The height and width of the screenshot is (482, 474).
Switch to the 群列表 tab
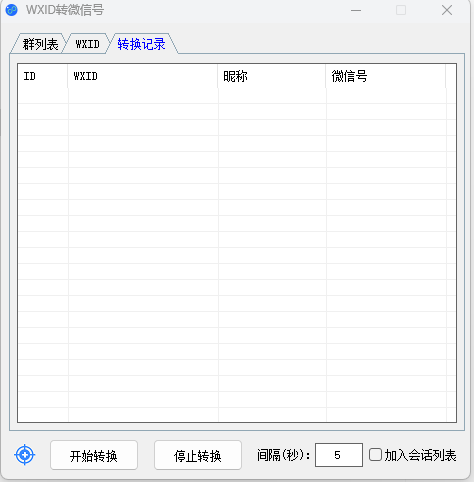click(40, 44)
